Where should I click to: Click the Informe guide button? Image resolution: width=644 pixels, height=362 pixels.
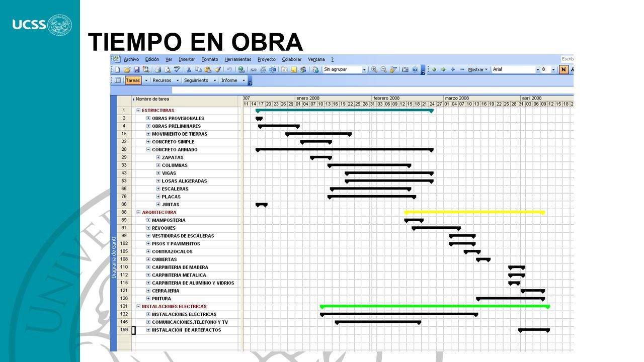(x=229, y=80)
